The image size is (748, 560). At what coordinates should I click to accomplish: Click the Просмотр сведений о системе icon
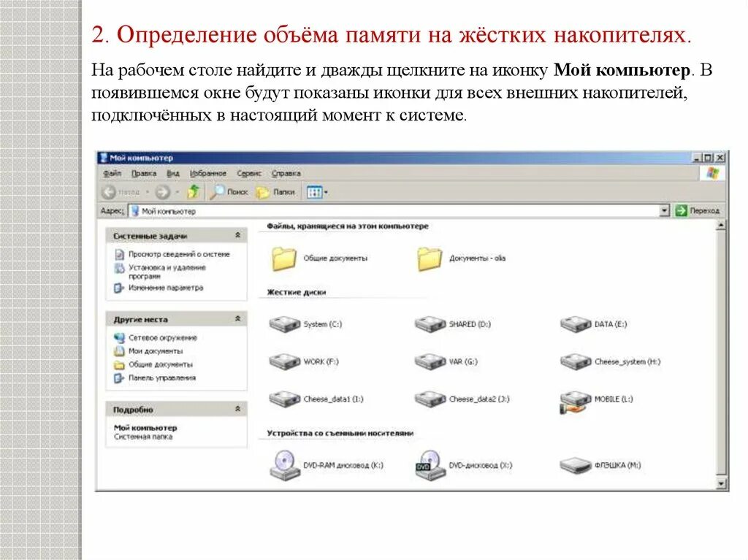[119, 255]
